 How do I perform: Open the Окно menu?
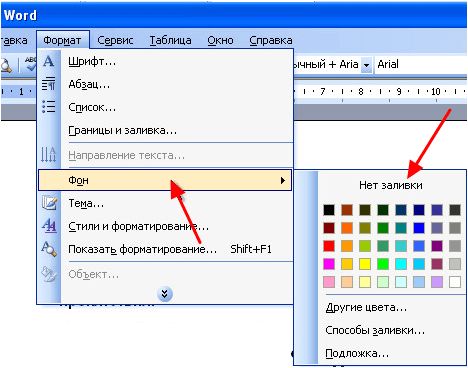coord(220,40)
